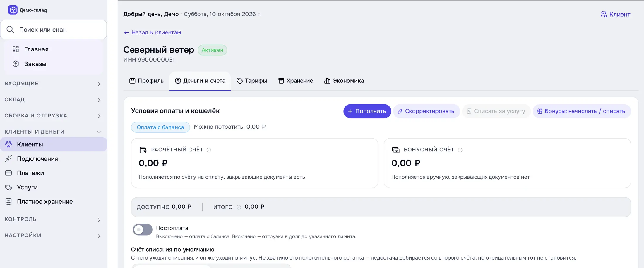Expand the Настройки sidebar section
Viewport: 644px width, 268px height.
coord(53,235)
